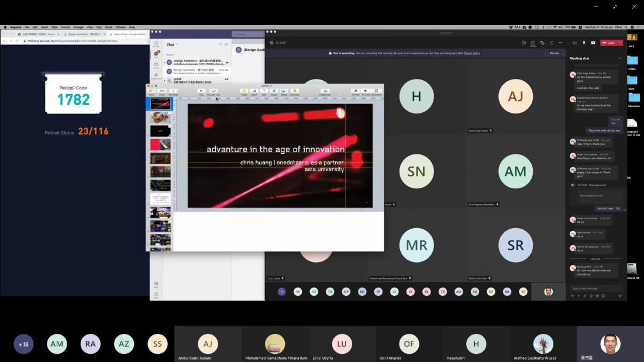
Task: Click the Format icon below message box
Action: (x=573, y=296)
